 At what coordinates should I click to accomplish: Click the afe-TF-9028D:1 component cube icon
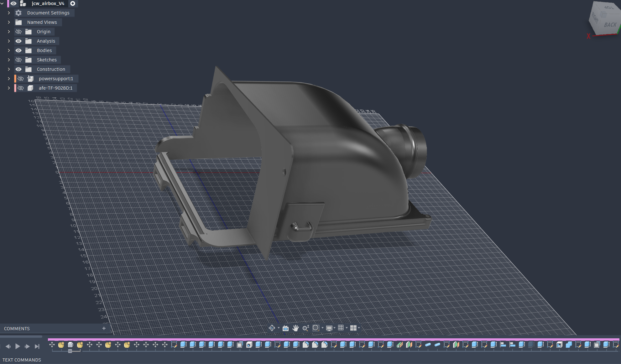pyautogui.click(x=30, y=88)
